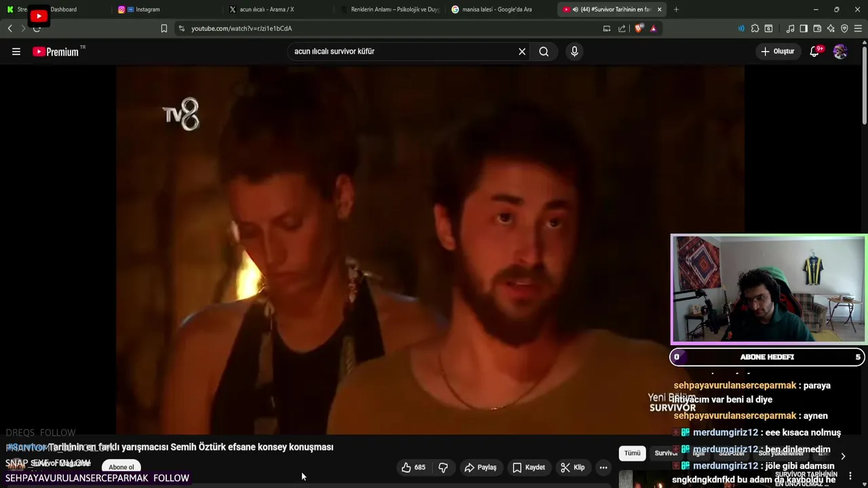Open more actions three-dot menu
868x488 pixels.
pyautogui.click(x=604, y=468)
